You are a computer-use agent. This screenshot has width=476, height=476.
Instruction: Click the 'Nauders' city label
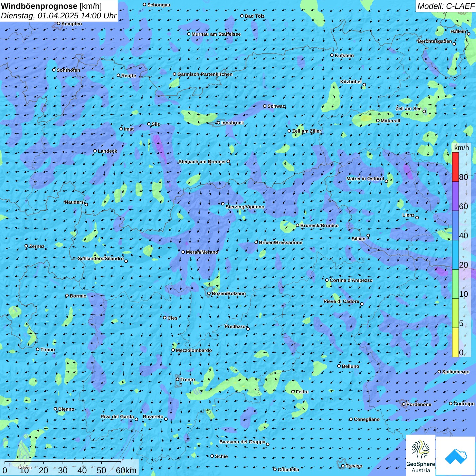coord(74,202)
